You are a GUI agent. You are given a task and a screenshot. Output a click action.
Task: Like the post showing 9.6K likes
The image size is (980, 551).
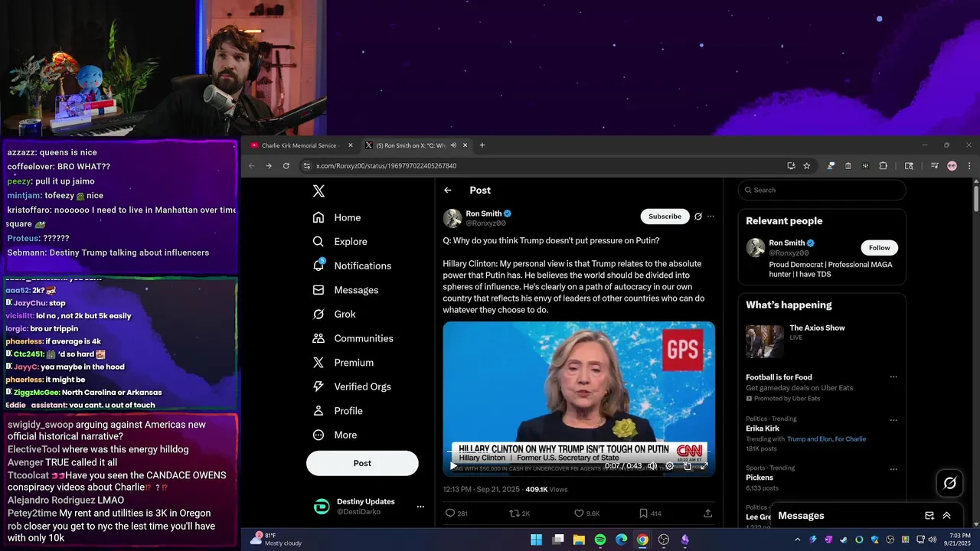point(579,514)
